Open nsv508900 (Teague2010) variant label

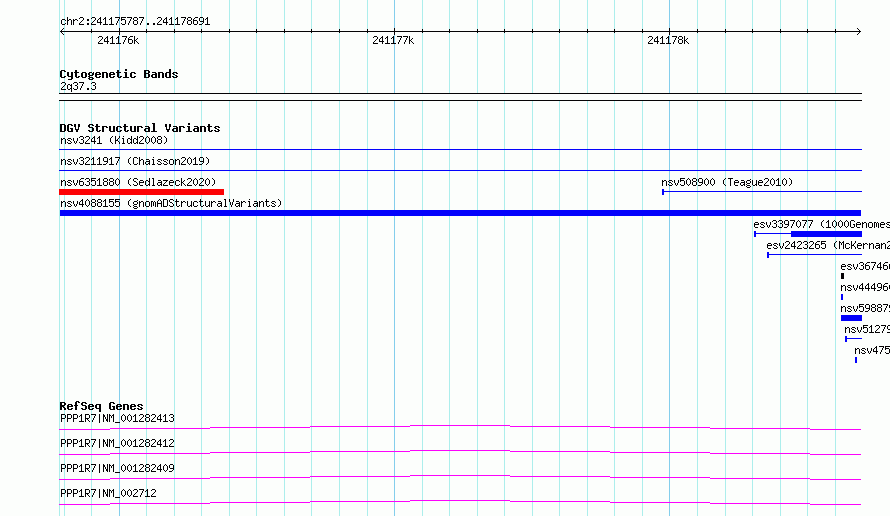click(x=727, y=182)
